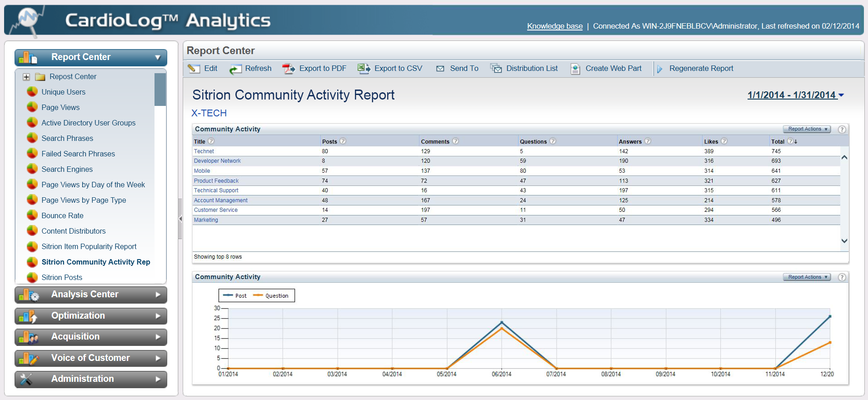Select Active Directory User Groups report
868x400 pixels.
(x=89, y=123)
